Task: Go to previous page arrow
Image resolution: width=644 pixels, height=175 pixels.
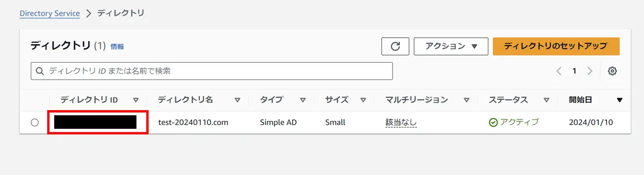Action: click(x=559, y=71)
